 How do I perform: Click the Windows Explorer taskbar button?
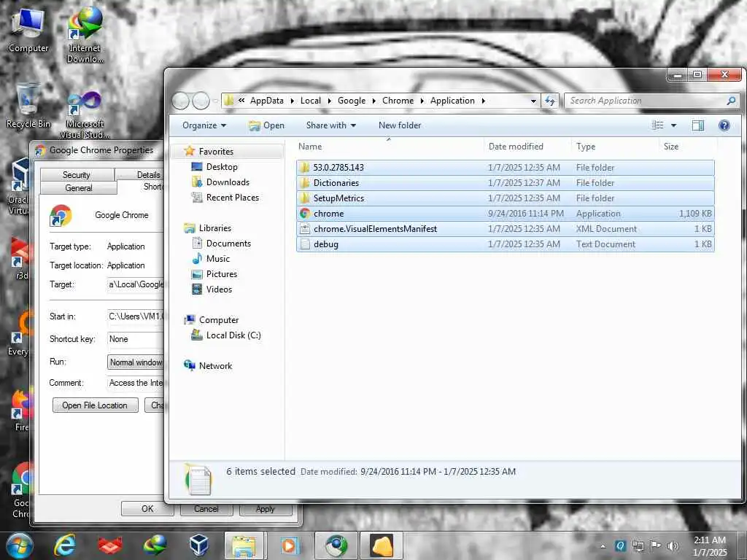pyautogui.click(x=244, y=545)
